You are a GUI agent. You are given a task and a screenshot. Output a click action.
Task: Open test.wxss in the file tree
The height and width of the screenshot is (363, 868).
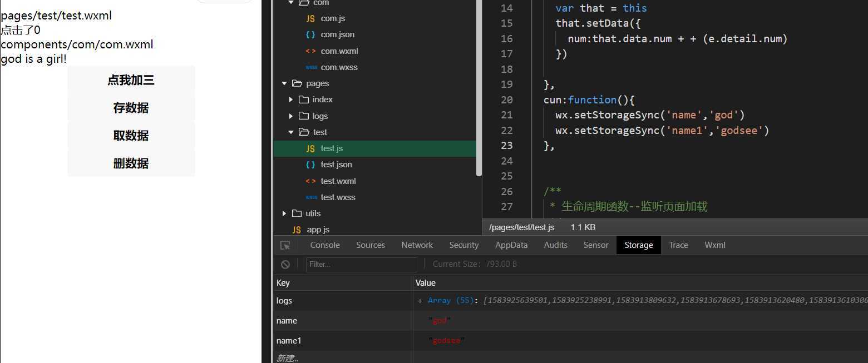point(338,197)
